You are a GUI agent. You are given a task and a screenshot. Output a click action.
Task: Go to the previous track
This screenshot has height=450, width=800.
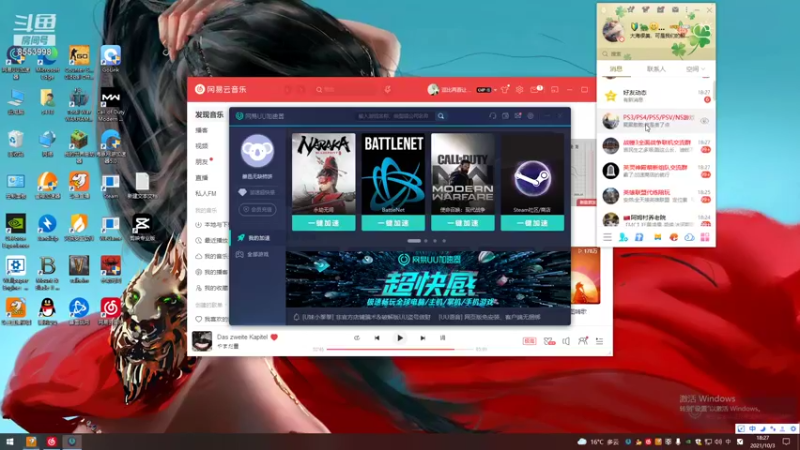click(377, 338)
